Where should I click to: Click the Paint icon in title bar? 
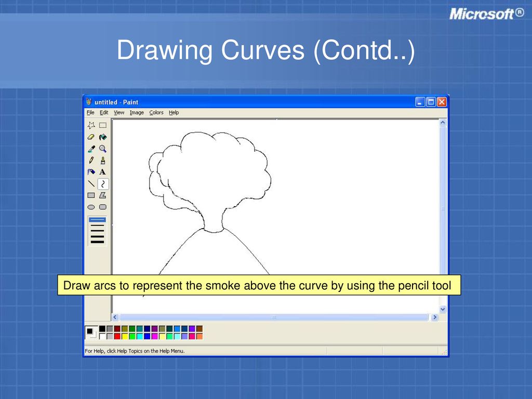(89, 102)
